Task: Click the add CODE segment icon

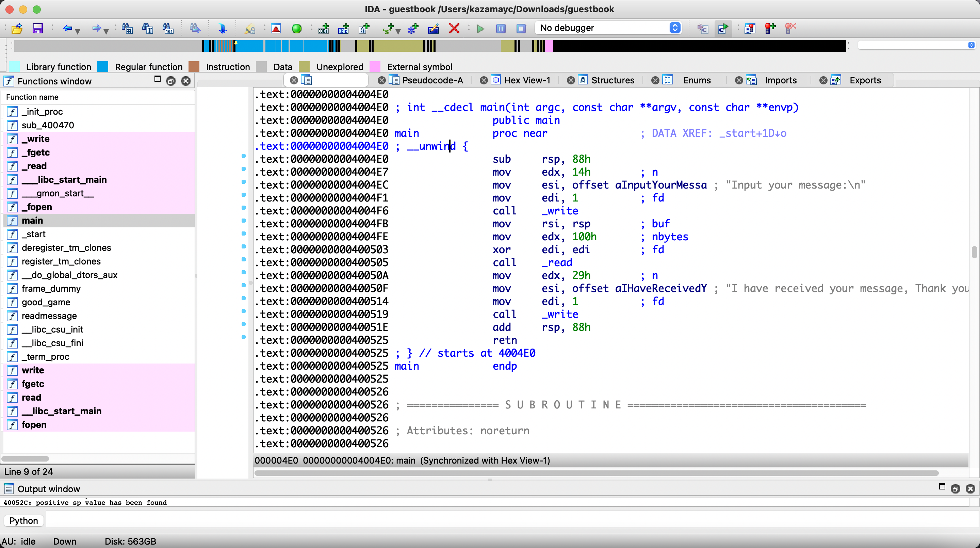Action: click(x=323, y=28)
